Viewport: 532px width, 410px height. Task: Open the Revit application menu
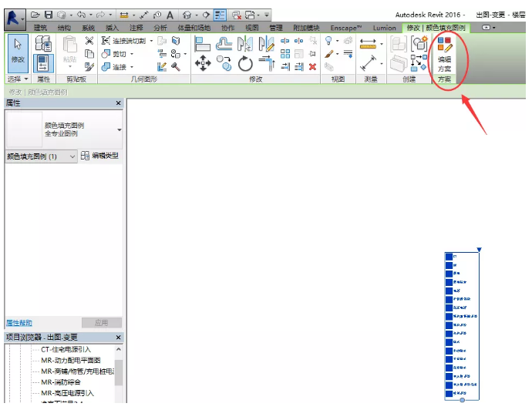[x=14, y=19]
